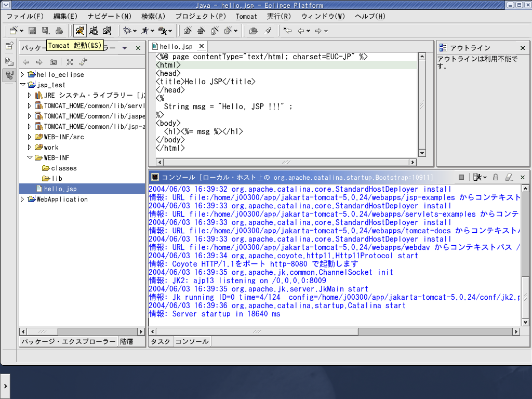532x399 pixels.
Task: Terminate process with console stop square
Action: click(461, 177)
